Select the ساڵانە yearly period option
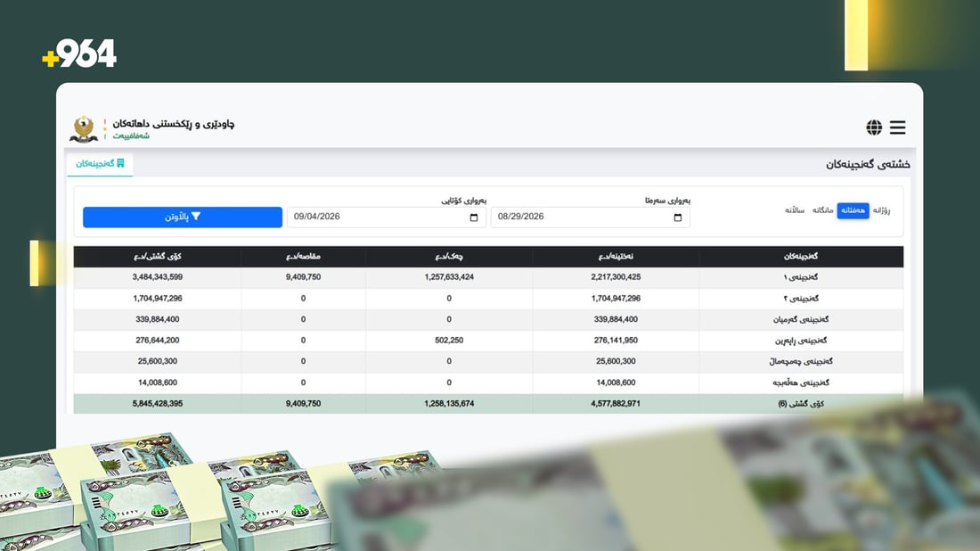 point(795,210)
